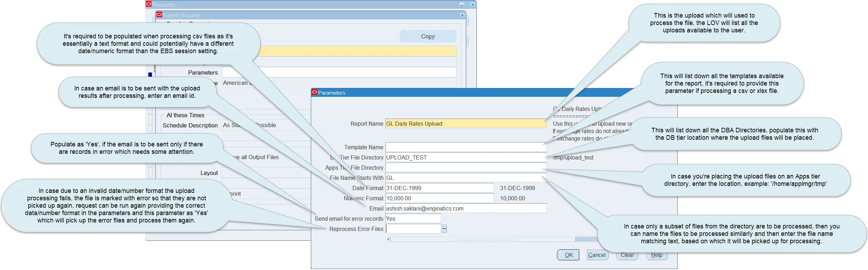Open the list of values for Reprocess Error Files

pos(444,229)
